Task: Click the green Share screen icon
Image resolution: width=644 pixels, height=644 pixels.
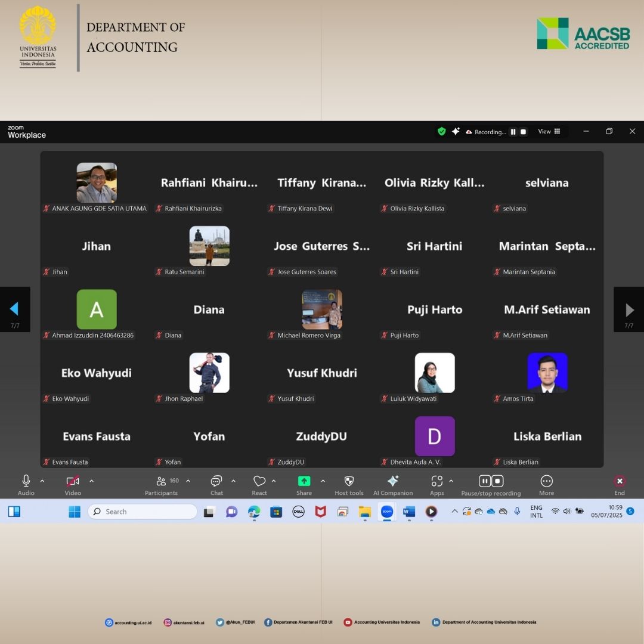Action: pyautogui.click(x=304, y=482)
